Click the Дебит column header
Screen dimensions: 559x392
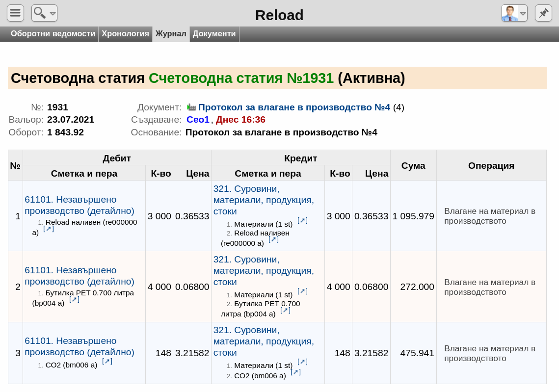(117, 158)
